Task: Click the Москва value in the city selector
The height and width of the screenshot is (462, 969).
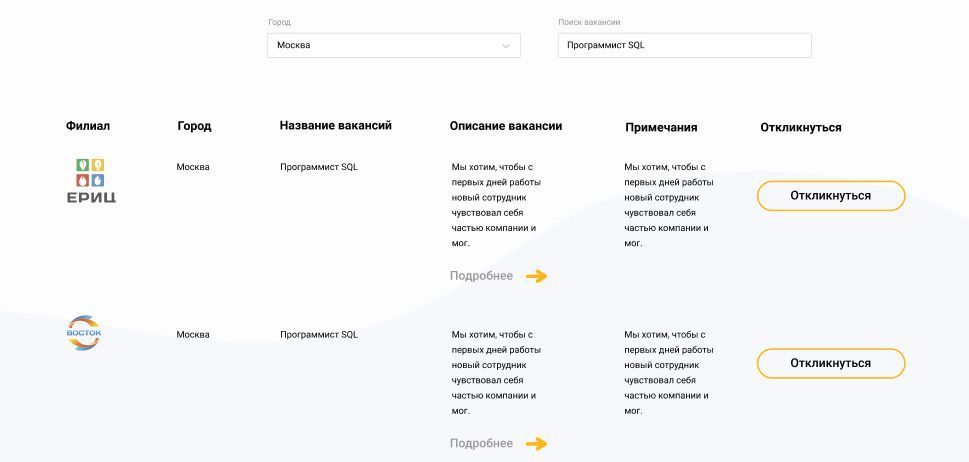Action: click(x=294, y=46)
